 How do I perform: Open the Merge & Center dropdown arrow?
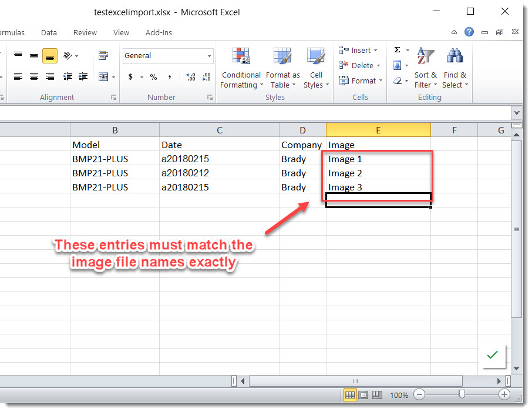113,77
